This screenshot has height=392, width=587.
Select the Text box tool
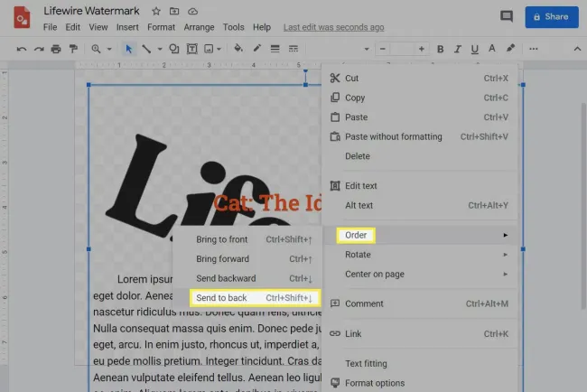[192, 49]
